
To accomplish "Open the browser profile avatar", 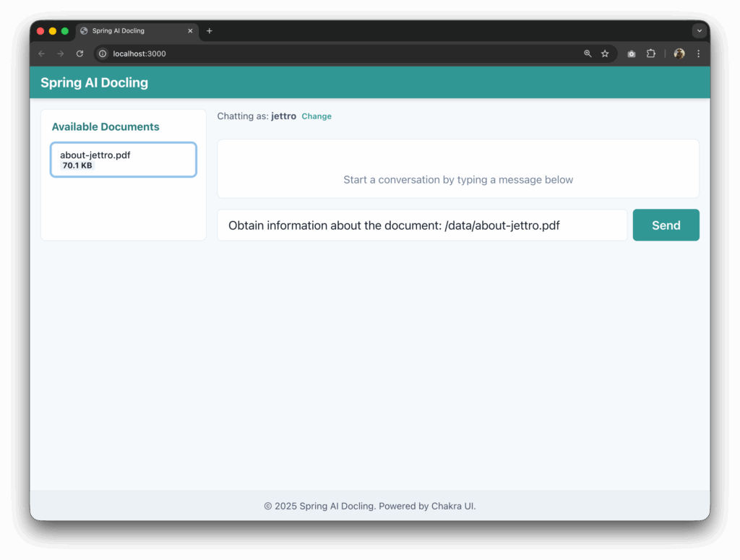I will (x=678, y=53).
